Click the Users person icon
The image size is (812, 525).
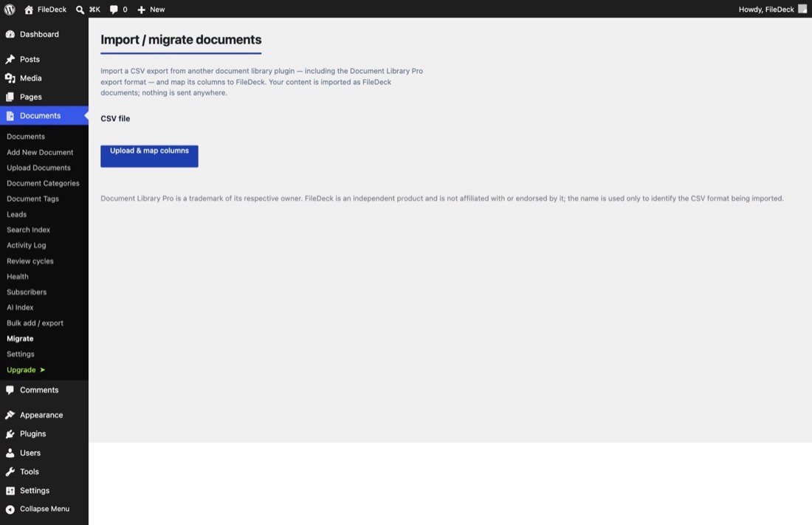click(x=10, y=453)
